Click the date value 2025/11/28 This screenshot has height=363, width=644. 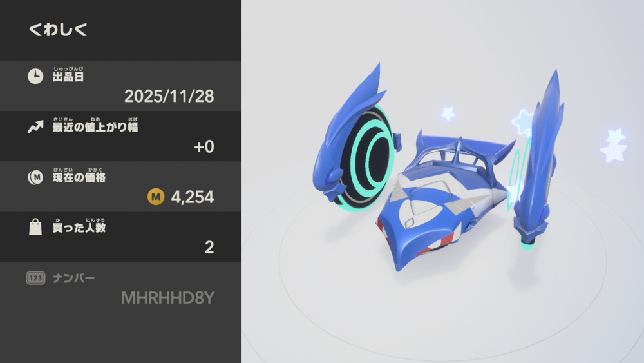(169, 96)
